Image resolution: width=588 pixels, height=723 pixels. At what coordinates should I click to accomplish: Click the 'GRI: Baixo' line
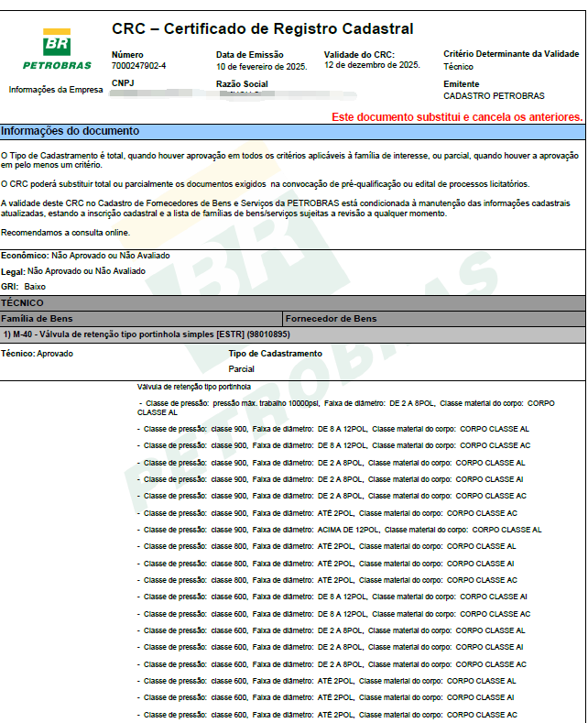(x=23, y=287)
